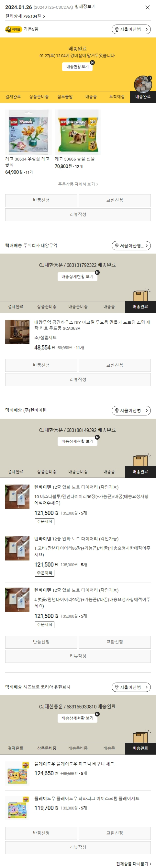Screen dimensions: 156x868
Task: Click 배송현황 보기 button
Action: (77, 67)
